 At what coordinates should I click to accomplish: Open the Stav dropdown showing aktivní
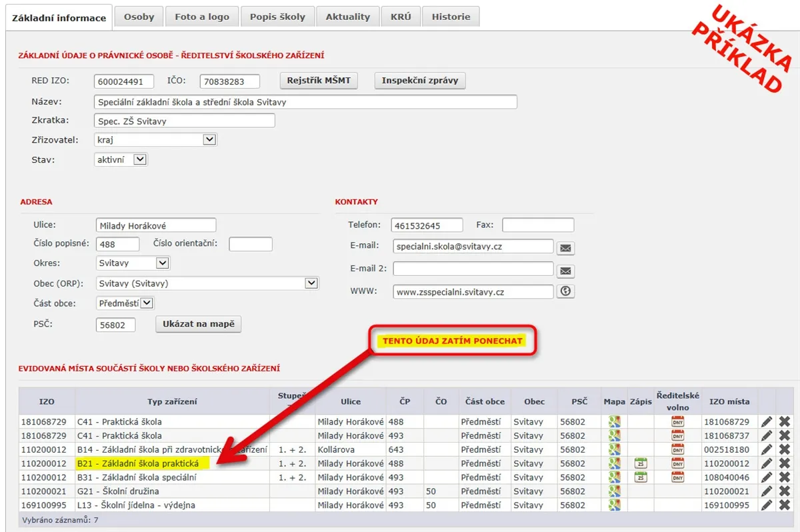121,160
